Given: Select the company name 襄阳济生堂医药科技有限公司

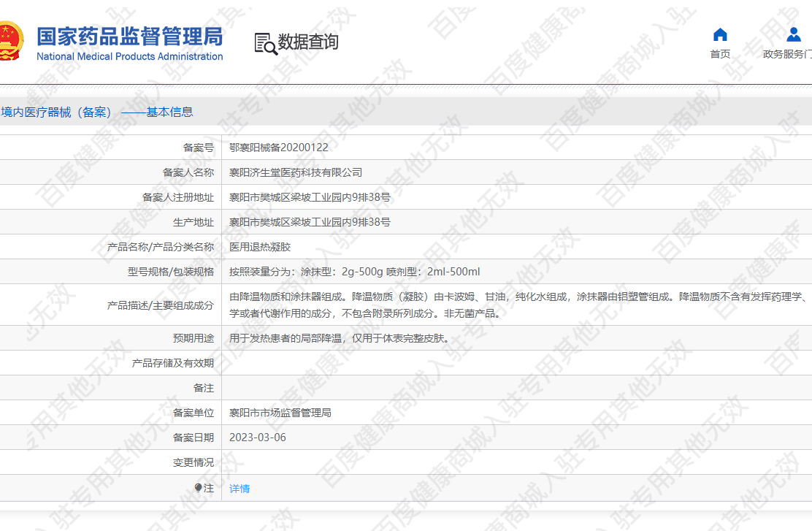Looking at the screenshot, I should click(x=296, y=172).
